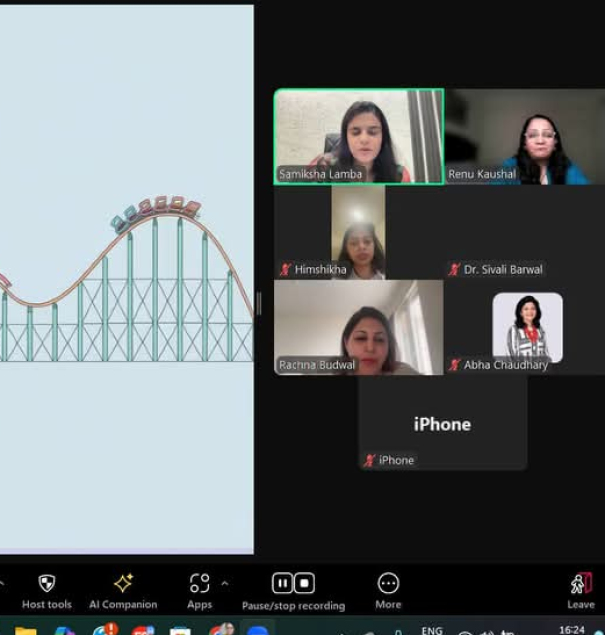605x635 pixels.
Task: Click Abha Chaudhary's muted microphone icon
Action: 454,365
